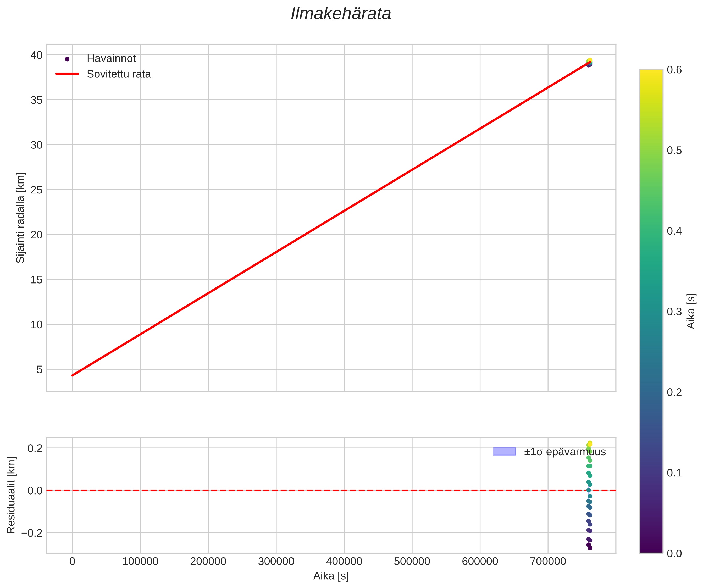Screen dimensions: 703x588
Task: Click the 400000 x-axis tick label
Action: (344, 561)
